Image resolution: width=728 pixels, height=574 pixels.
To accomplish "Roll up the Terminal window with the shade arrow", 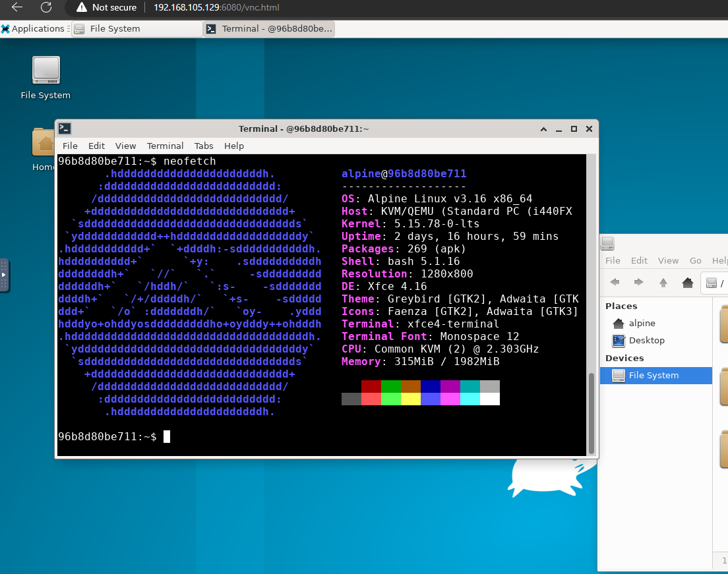I will [x=543, y=129].
